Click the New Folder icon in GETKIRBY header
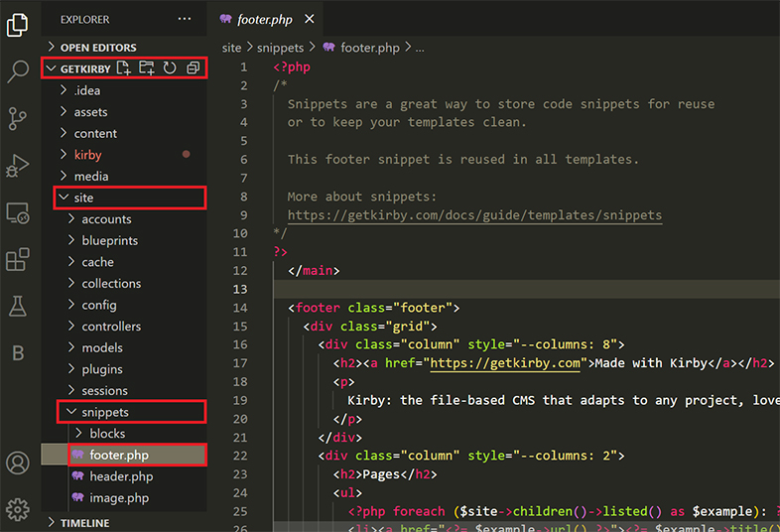 pos(147,67)
